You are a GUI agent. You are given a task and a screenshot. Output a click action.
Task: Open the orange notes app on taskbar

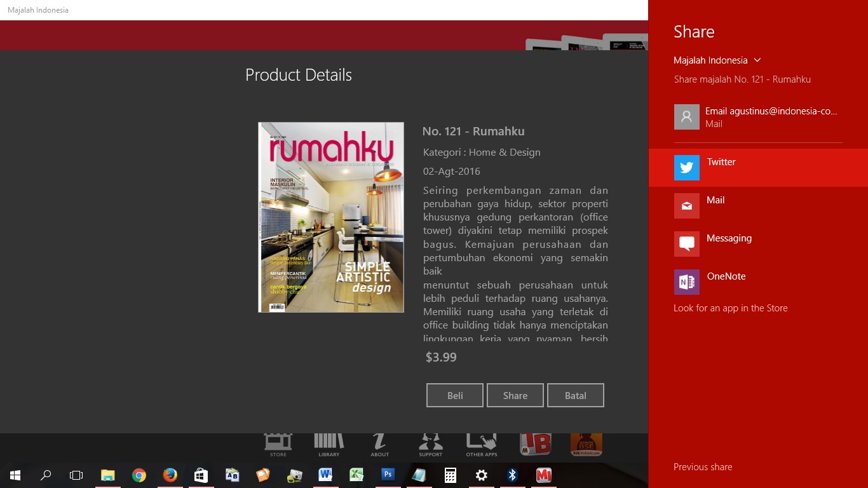point(263,475)
